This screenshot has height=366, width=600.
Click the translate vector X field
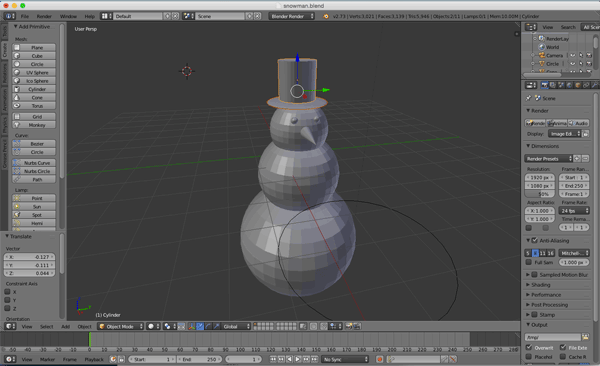pos(29,257)
